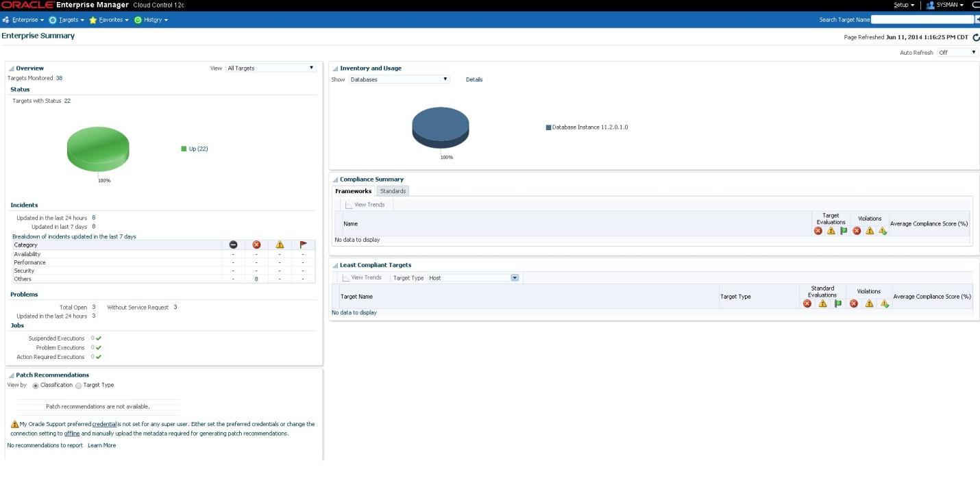Screen dimensions: 980x485
Task: Click Least Compliant Violations warning icon
Action: 869,303
